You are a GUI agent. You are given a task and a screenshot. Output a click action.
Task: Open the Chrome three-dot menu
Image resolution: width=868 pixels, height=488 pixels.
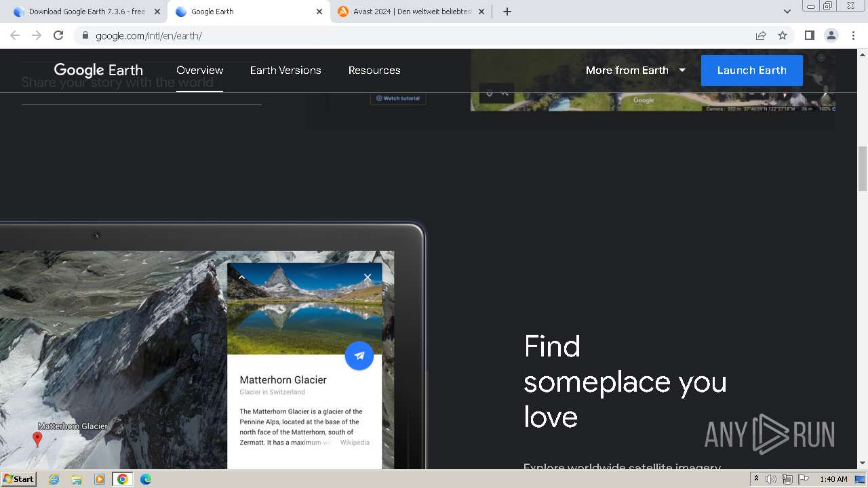(853, 35)
